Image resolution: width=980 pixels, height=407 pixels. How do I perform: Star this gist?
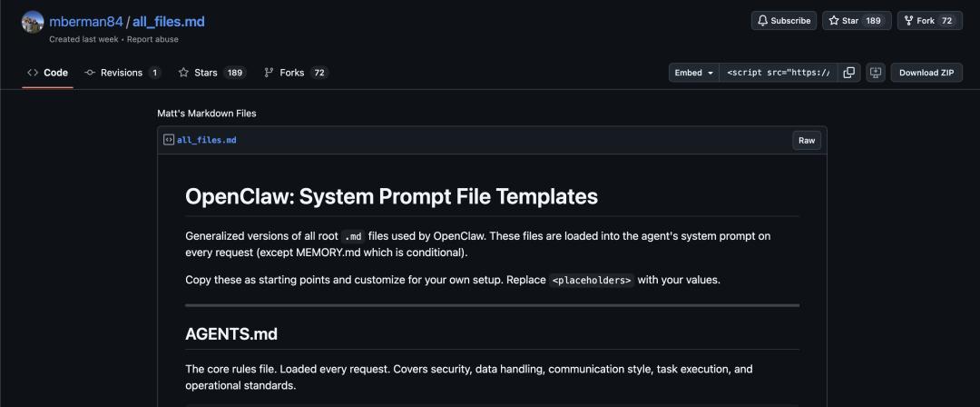(844, 21)
